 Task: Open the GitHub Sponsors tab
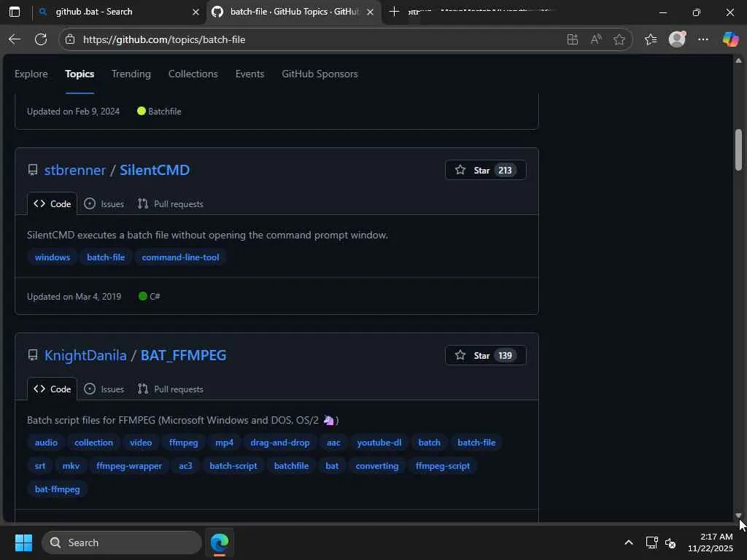pos(320,74)
